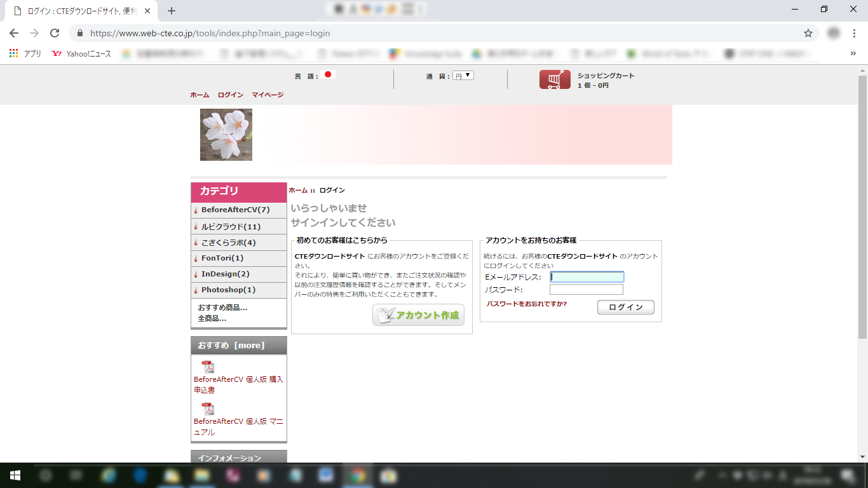The width and height of the screenshot is (868, 488).
Task: Open BeforeAfterCV 個人版 マニュアル link
Action: pos(238,426)
